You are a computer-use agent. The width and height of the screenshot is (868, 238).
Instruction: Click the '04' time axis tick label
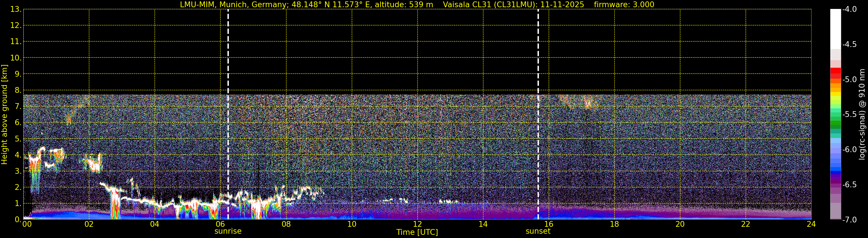pos(155,224)
